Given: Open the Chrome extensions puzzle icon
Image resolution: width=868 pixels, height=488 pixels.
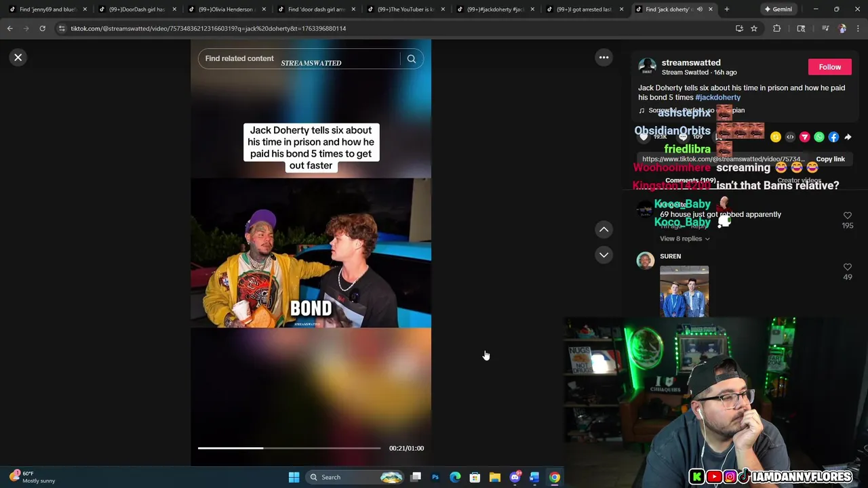Looking at the screenshot, I should (x=777, y=28).
